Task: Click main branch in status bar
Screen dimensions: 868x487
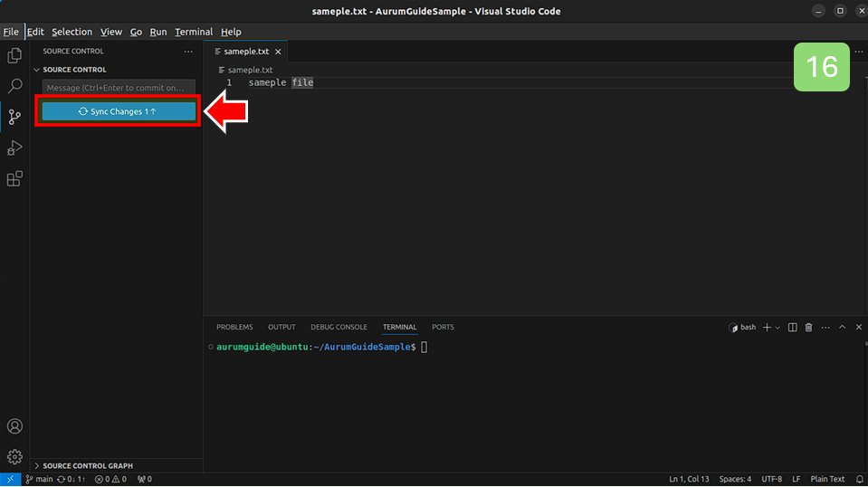Action: 39,479
